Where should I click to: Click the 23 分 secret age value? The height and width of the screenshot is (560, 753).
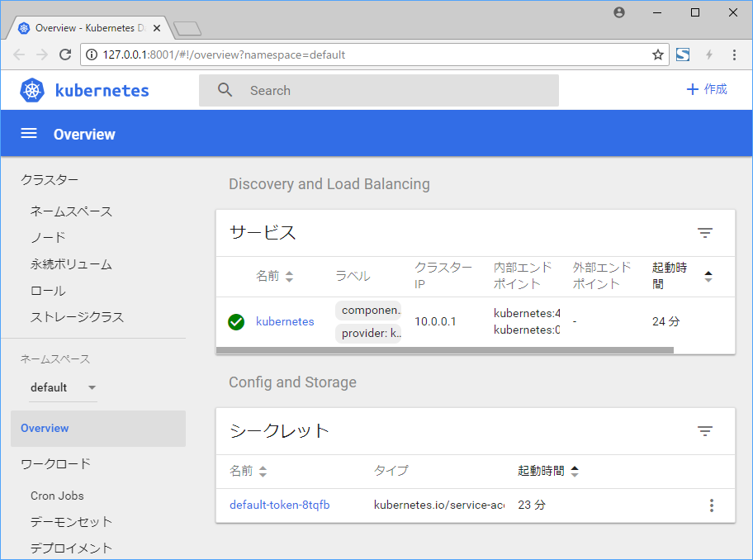click(532, 505)
